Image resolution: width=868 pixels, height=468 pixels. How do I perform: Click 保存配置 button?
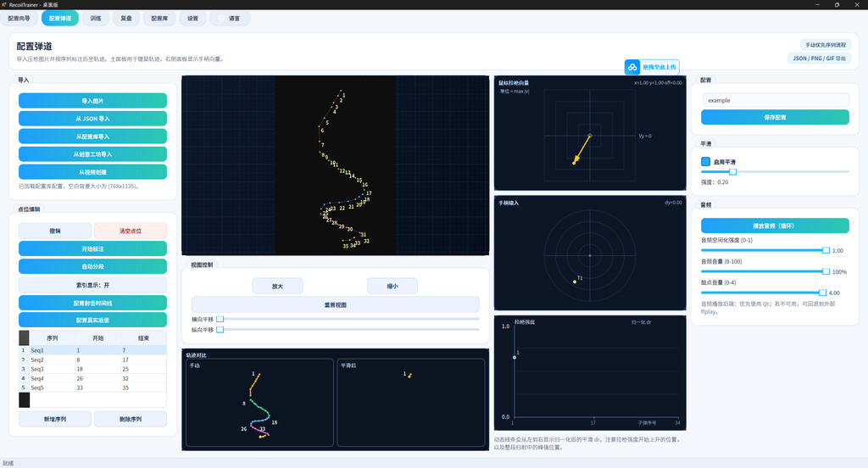(775, 117)
